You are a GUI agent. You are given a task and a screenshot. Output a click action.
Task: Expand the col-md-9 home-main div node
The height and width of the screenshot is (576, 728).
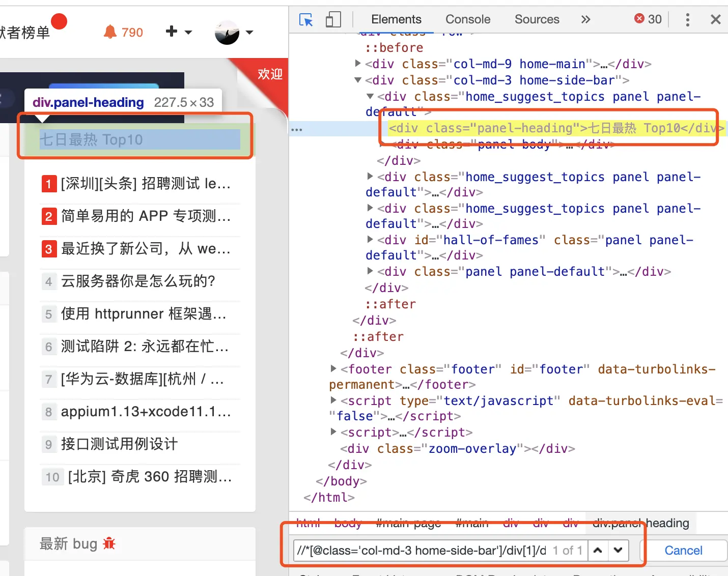358,64
